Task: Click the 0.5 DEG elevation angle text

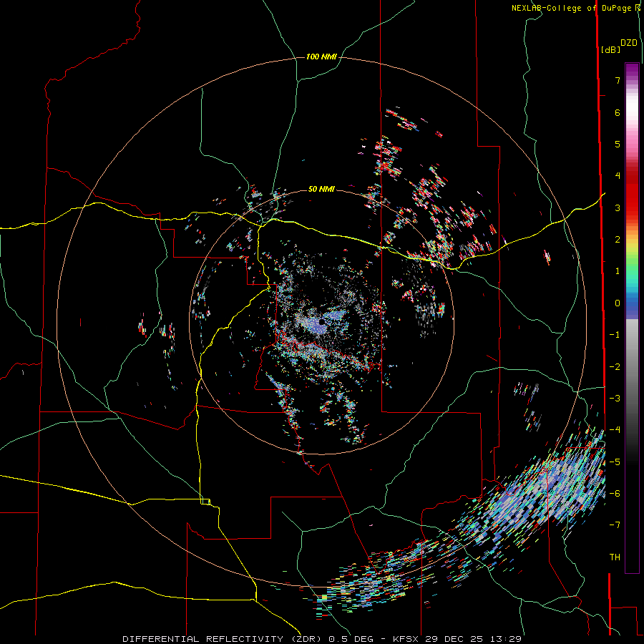Action: (x=351, y=639)
